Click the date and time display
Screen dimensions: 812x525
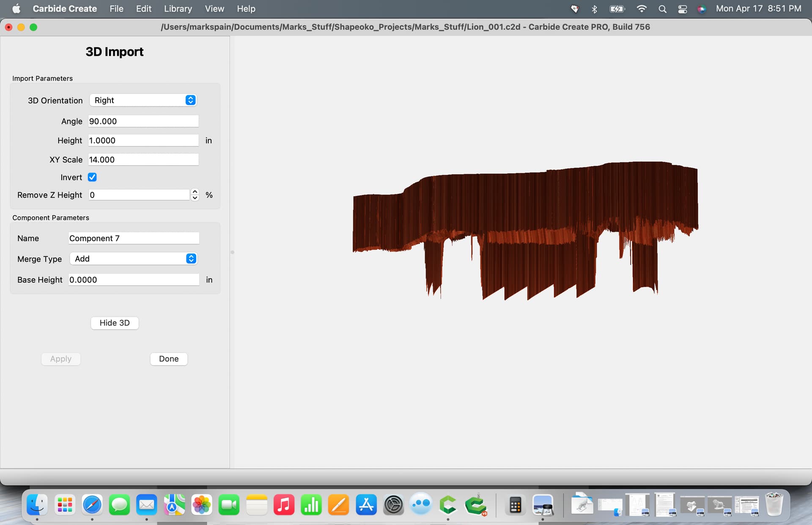[x=759, y=8]
